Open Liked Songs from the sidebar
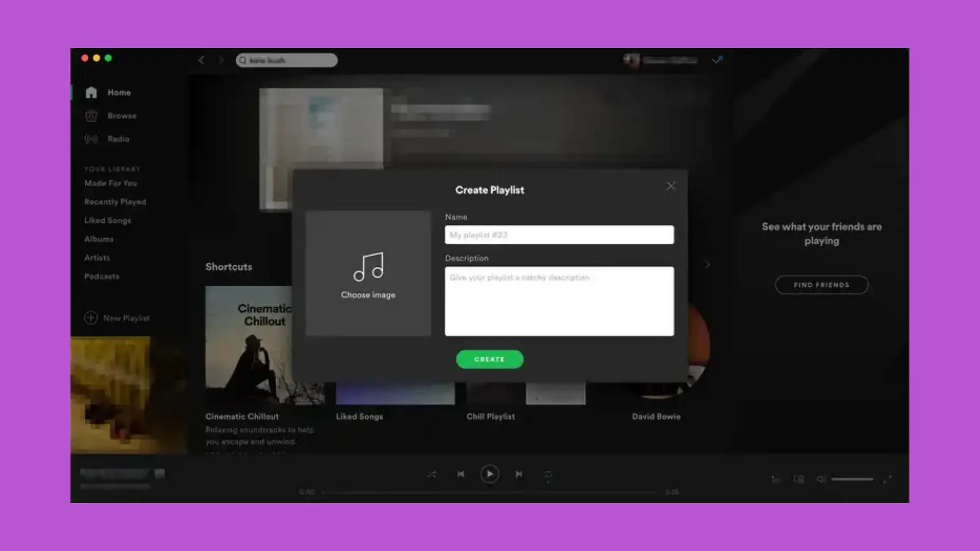 (108, 220)
